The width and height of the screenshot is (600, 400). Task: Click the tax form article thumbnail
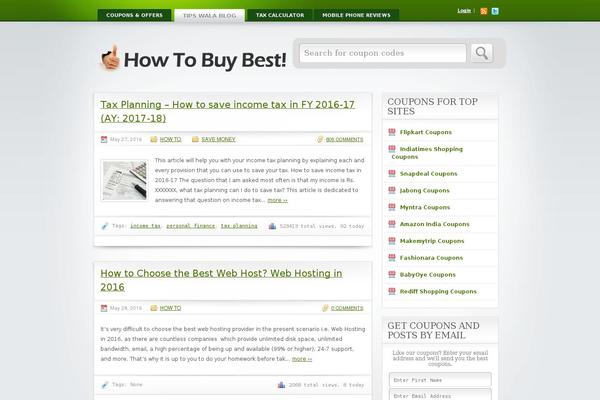tap(124, 180)
